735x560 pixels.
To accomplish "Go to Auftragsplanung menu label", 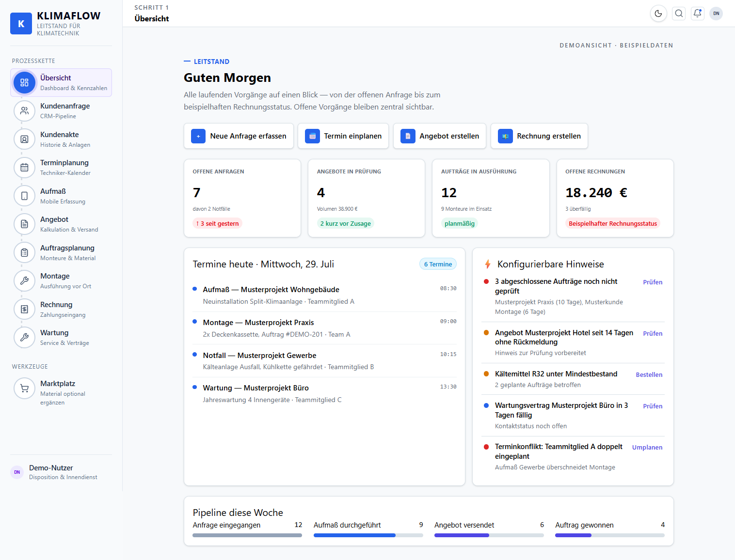I will point(67,248).
